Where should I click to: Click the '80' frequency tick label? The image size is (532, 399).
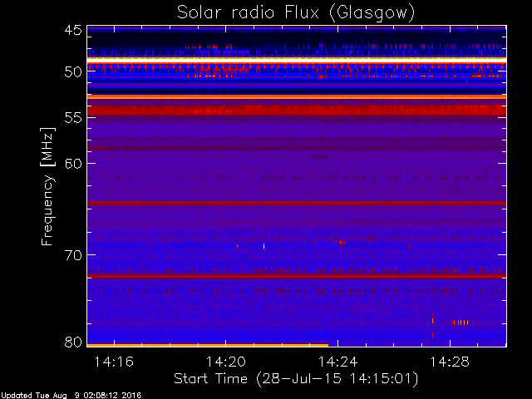pyautogui.click(x=73, y=342)
